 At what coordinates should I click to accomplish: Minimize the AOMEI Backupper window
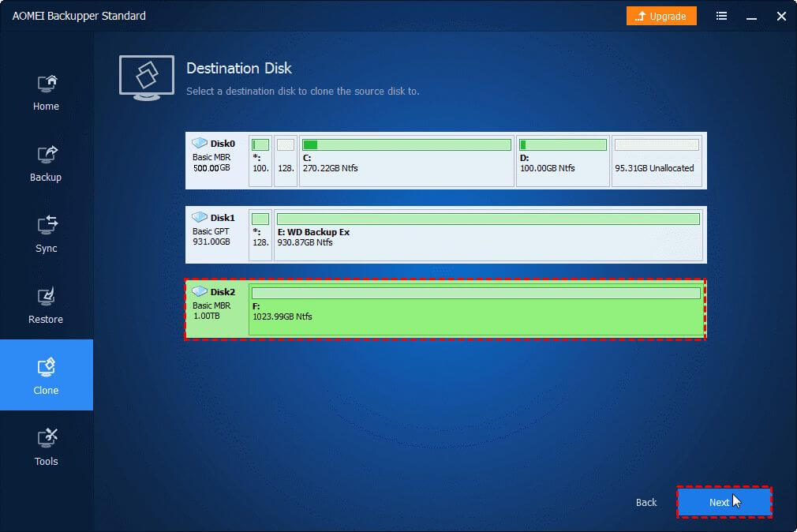pyautogui.click(x=752, y=16)
